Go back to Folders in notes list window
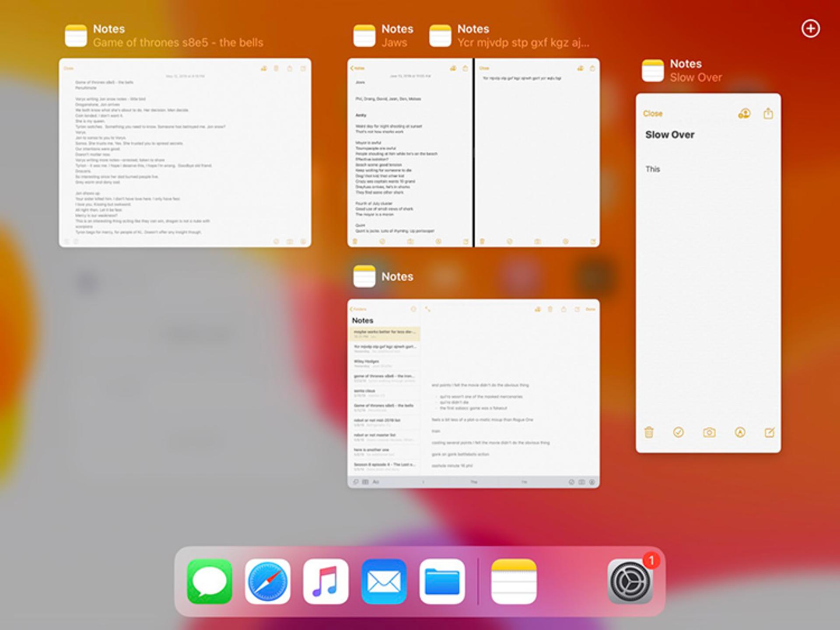 [x=358, y=309]
